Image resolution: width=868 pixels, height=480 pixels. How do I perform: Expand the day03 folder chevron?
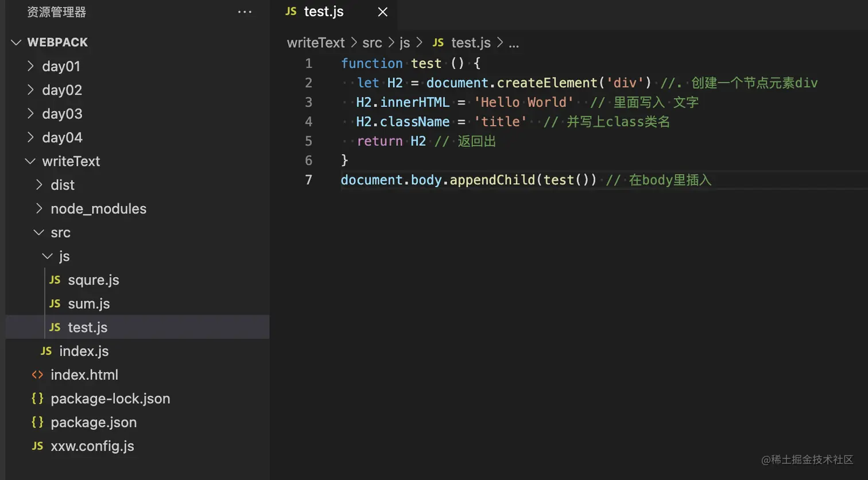[x=30, y=114]
